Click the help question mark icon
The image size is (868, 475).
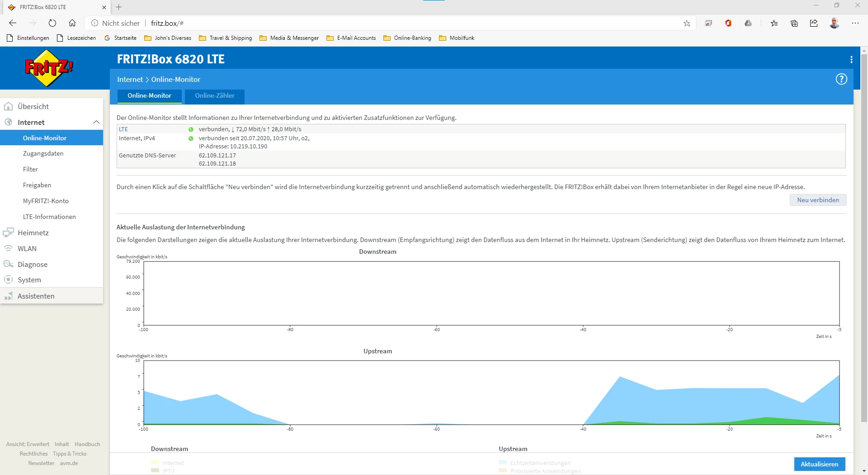pos(841,79)
